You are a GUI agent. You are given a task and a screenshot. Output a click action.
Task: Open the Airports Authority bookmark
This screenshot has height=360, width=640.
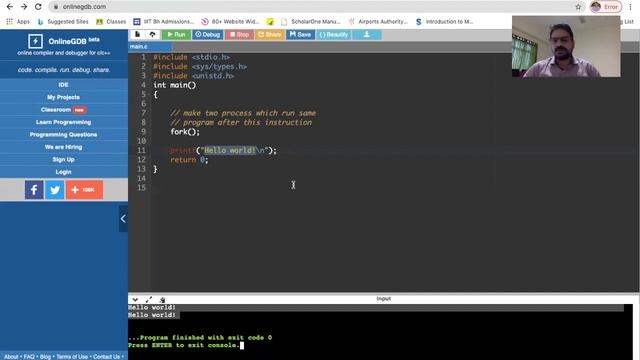tap(378, 22)
